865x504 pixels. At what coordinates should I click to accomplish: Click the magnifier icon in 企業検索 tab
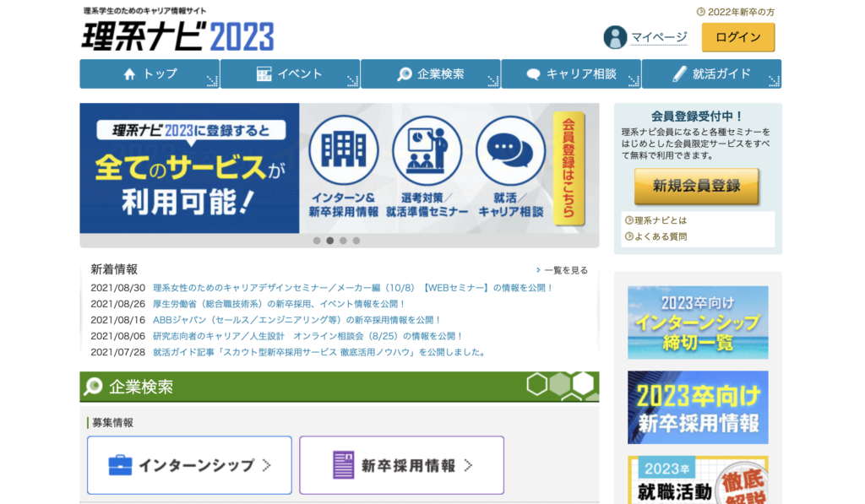[405, 74]
